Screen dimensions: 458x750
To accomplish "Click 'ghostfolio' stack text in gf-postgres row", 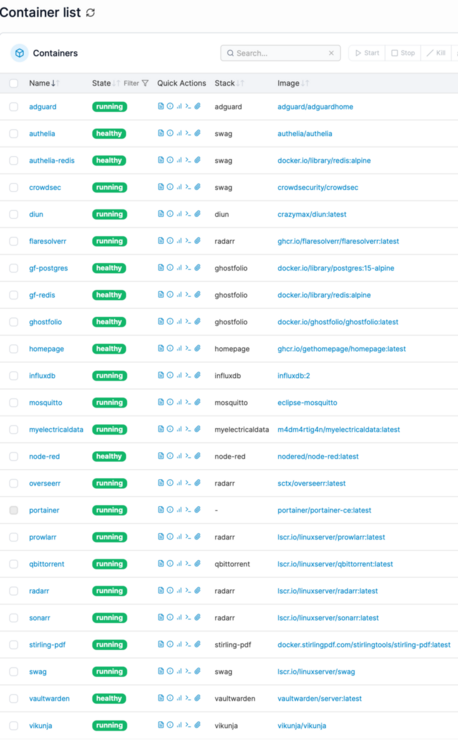I will click(x=231, y=268).
